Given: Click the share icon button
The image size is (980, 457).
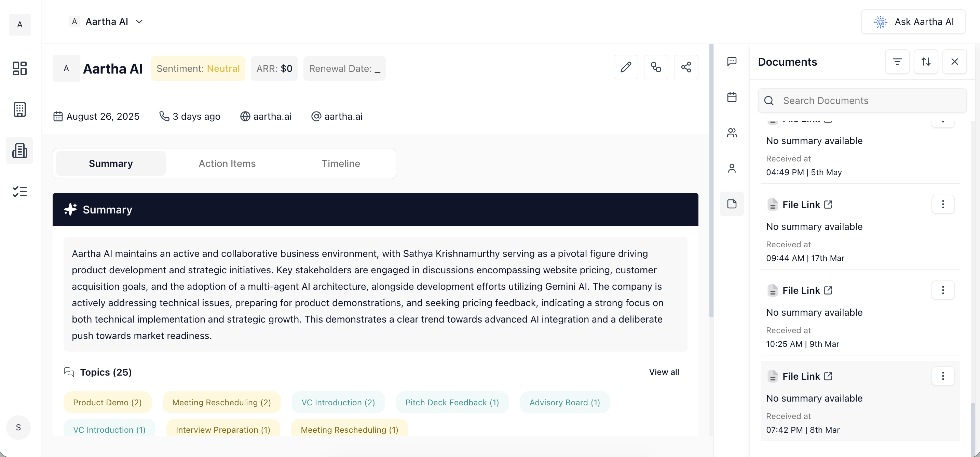Looking at the screenshot, I should pyautogui.click(x=685, y=67).
